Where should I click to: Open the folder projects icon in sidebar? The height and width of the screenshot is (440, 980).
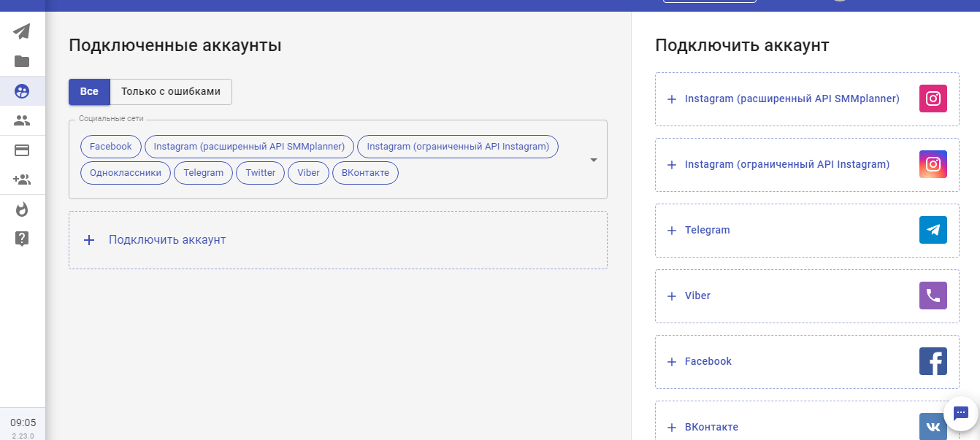point(22,61)
